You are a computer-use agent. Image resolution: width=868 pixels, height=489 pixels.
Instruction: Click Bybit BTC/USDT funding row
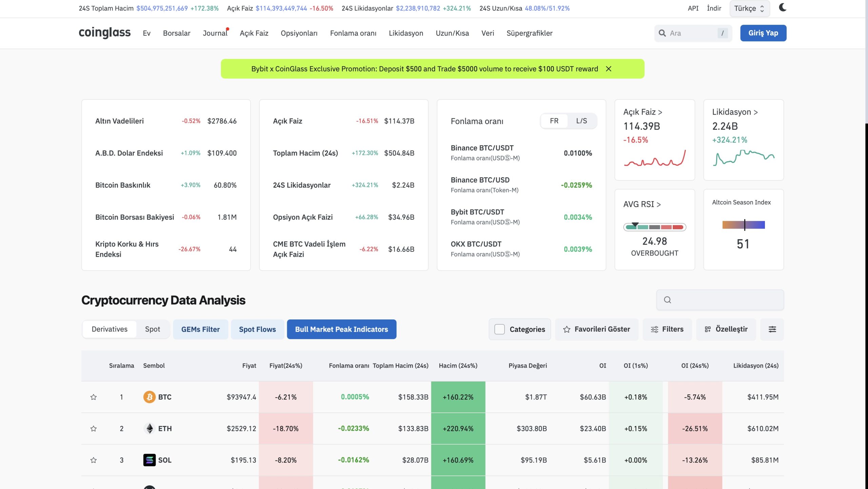pyautogui.click(x=521, y=217)
